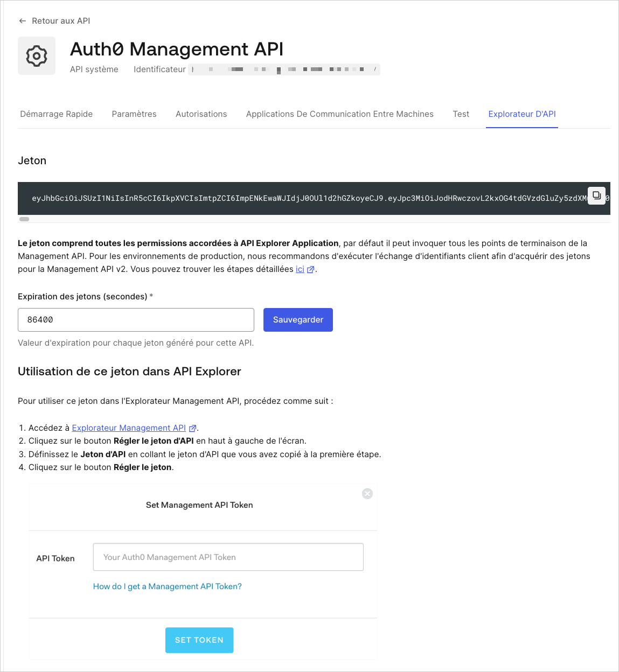
Task: Click the API système label icon area
Action: tap(94, 69)
